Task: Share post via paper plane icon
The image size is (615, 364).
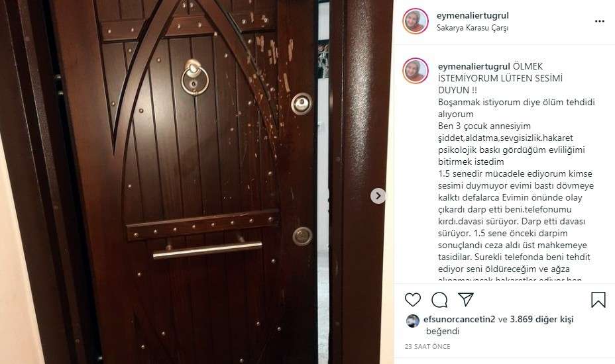Action: 466,299
